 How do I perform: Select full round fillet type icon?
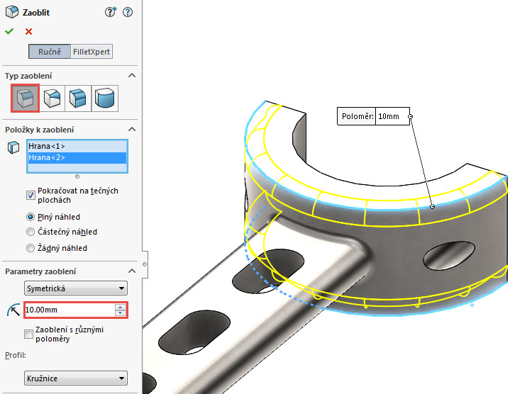pos(105,98)
